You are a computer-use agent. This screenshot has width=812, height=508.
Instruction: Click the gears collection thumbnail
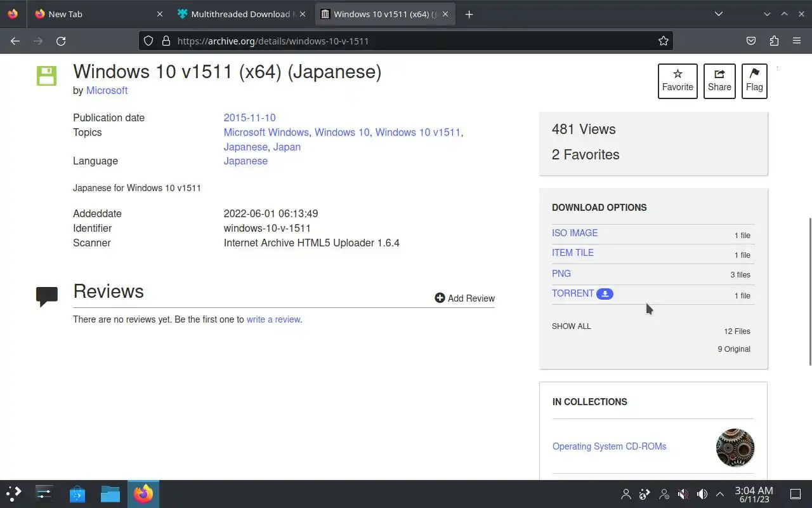735,448
